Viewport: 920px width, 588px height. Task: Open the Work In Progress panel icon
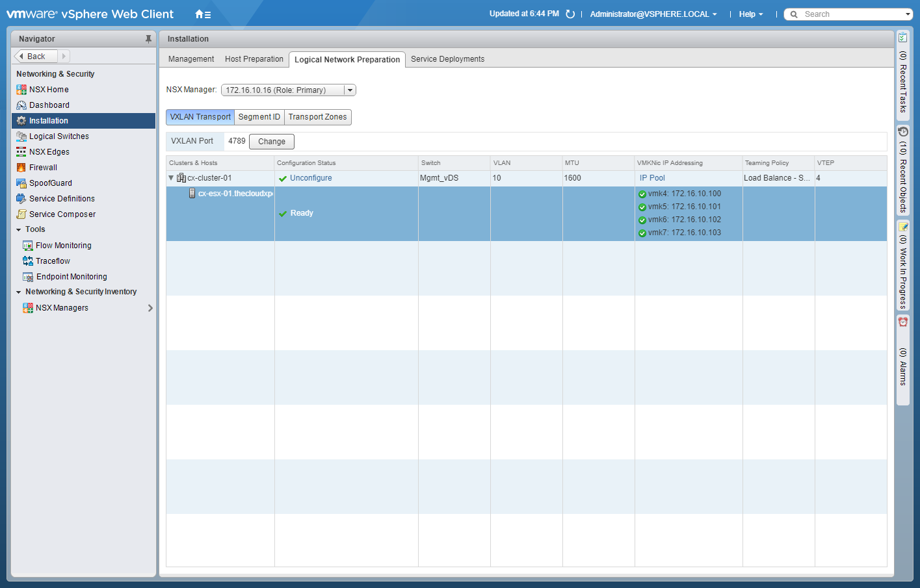902,227
